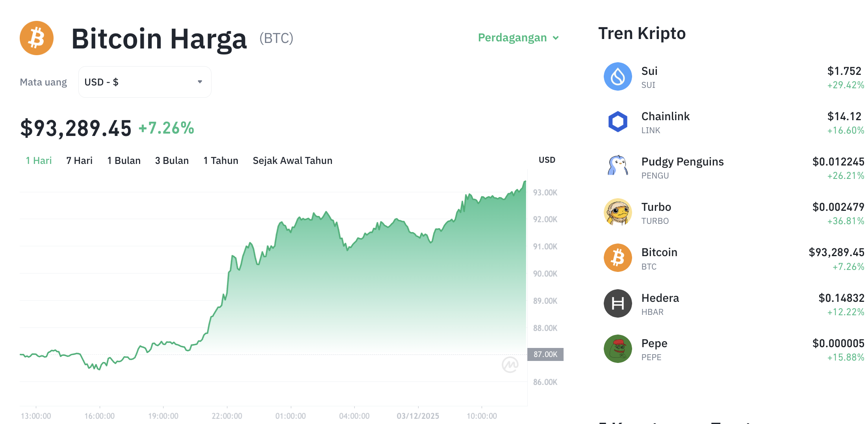Select the Bitcoin icon in the trending list
The image size is (868, 424).
click(618, 258)
